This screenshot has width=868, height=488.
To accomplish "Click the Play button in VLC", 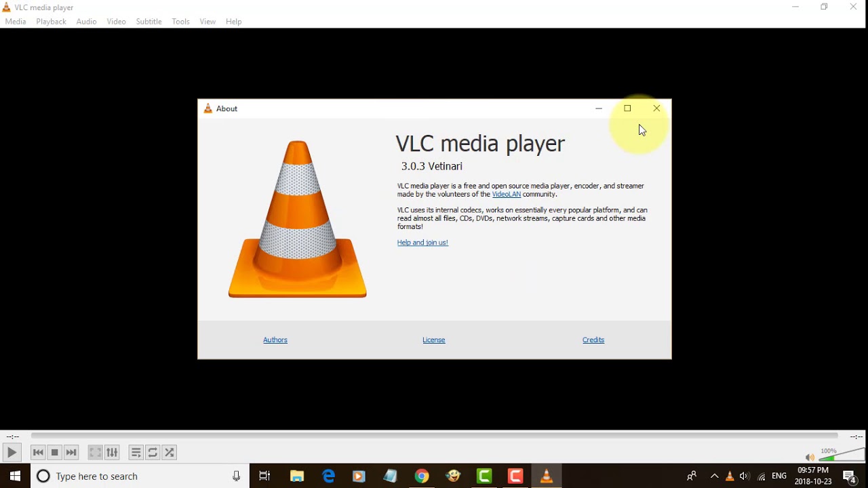I will 12,453.
